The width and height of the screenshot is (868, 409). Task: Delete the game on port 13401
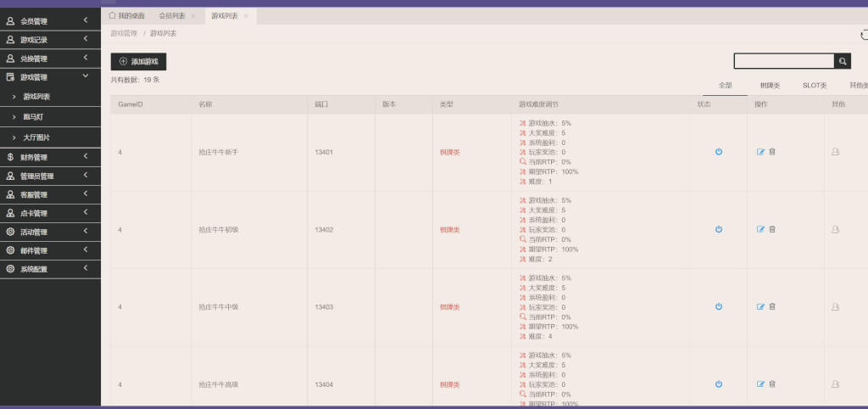click(772, 151)
